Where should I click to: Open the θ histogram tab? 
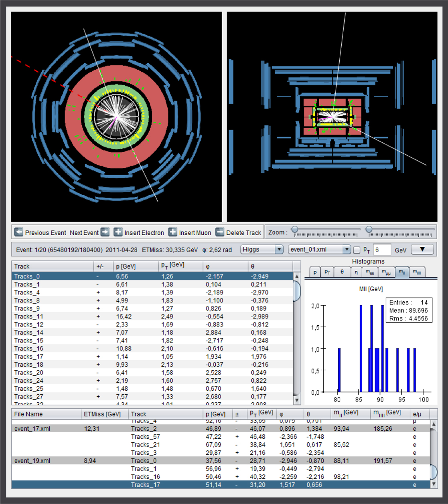click(342, 272)
